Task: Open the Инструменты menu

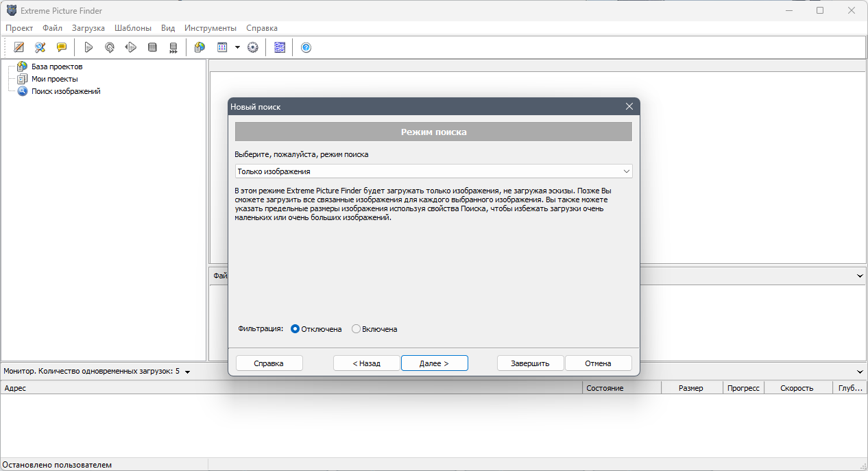Action: tap(210, 28)
